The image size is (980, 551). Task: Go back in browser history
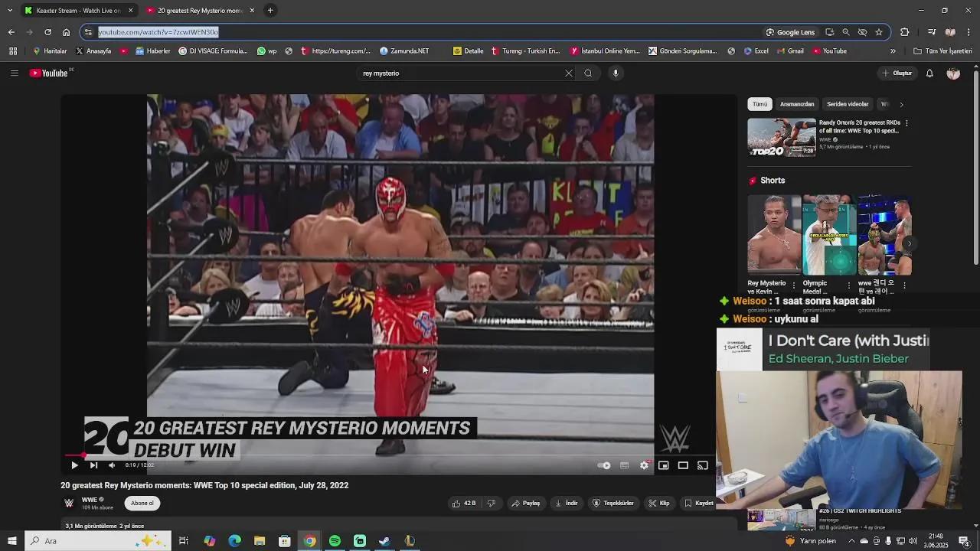click(x=11, y=32)
